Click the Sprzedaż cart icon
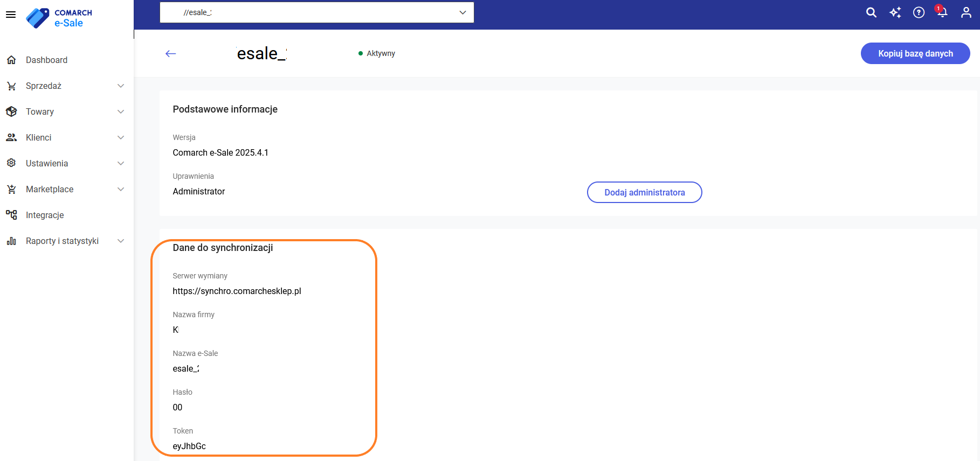This screenshot has width=980, height=461. coord(11,86)
